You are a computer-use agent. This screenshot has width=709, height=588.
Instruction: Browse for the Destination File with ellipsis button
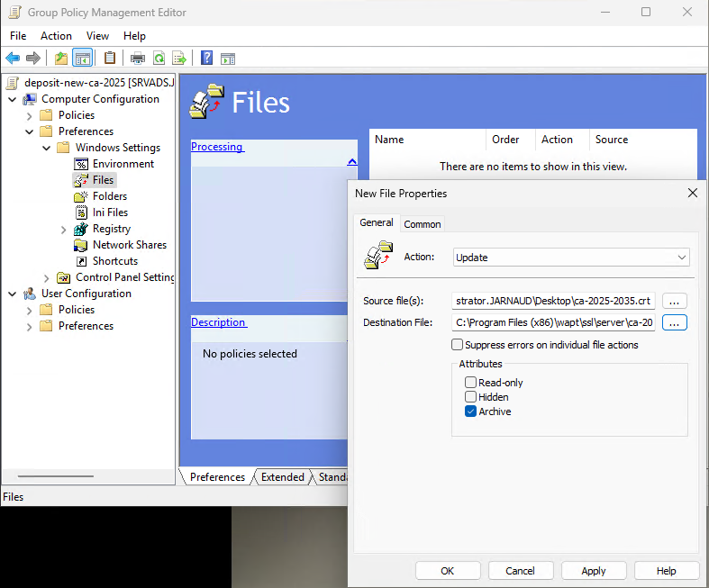675,322
